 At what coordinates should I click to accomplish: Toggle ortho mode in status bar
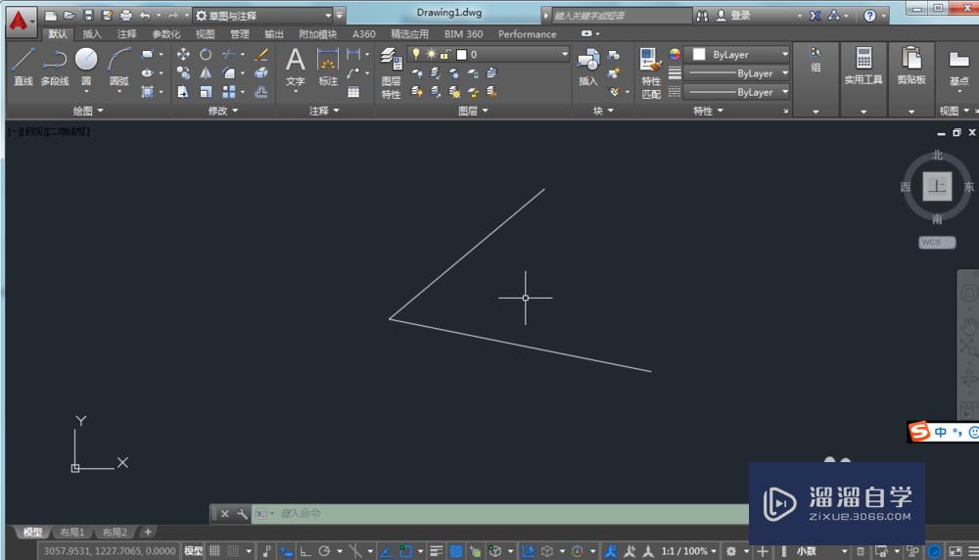pyautogui.click(x=305, y=550)
